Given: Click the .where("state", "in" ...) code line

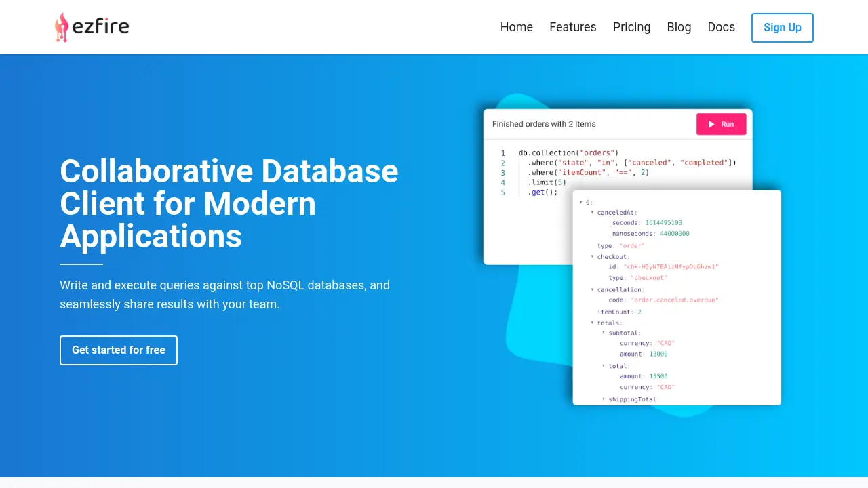Looking at the screenshot, I should point(632,163).
